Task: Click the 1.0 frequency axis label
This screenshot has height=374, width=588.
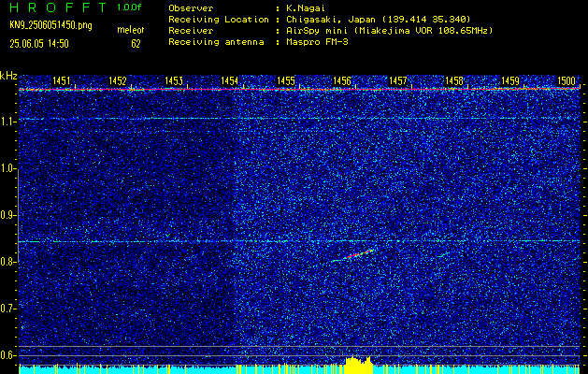Action: coord(7,168)
